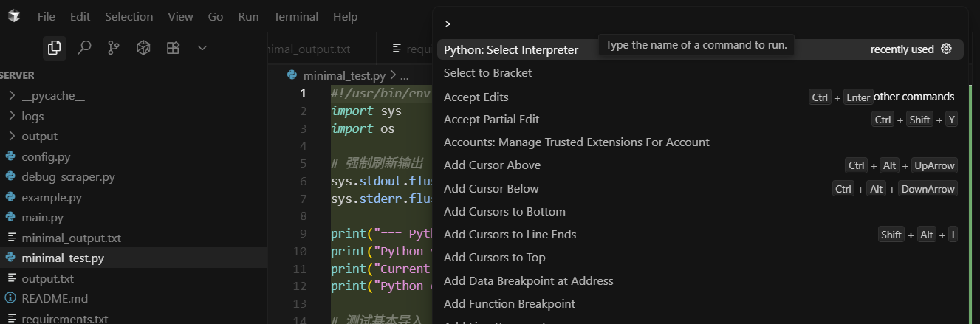Screen dimensions: 980x324
Task: Select minimal_test.py in the explorer
Action: pos(134,258)
